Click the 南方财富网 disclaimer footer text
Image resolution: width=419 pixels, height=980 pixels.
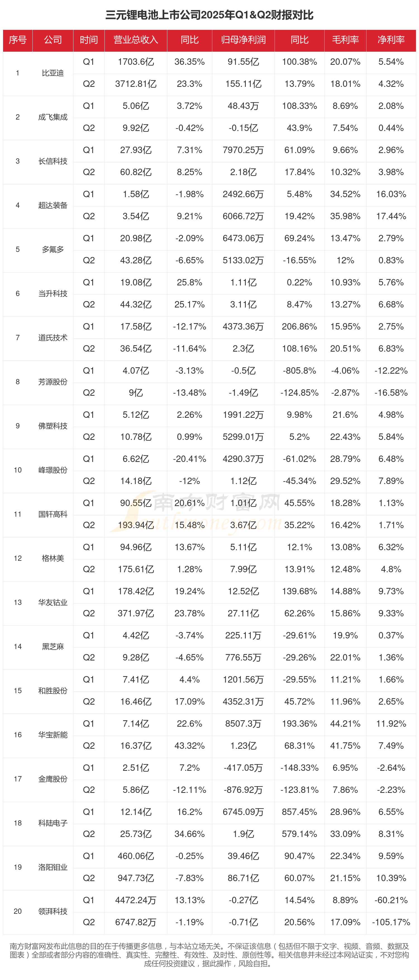coord(209,955)
